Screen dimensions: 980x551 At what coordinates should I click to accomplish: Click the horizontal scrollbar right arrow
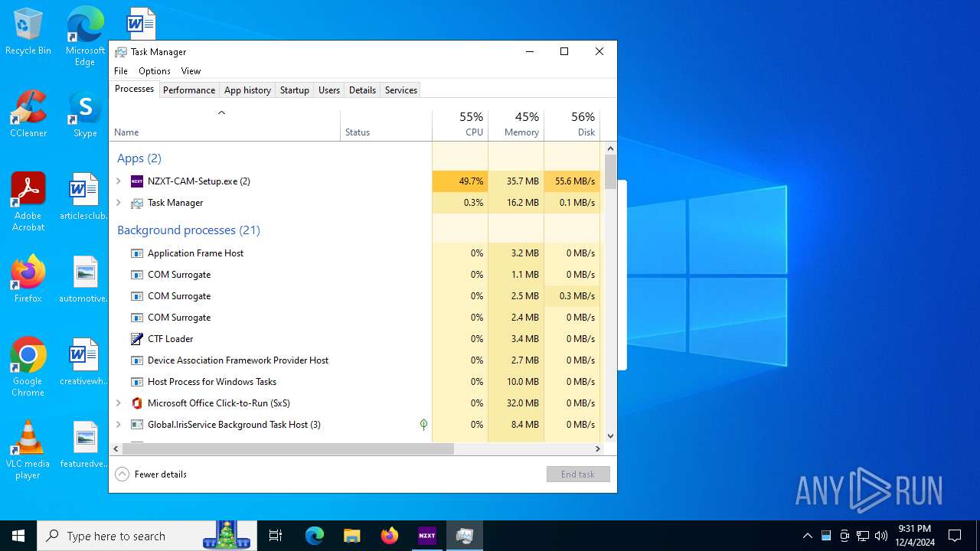pyautogui.click(x=598, y=449)
